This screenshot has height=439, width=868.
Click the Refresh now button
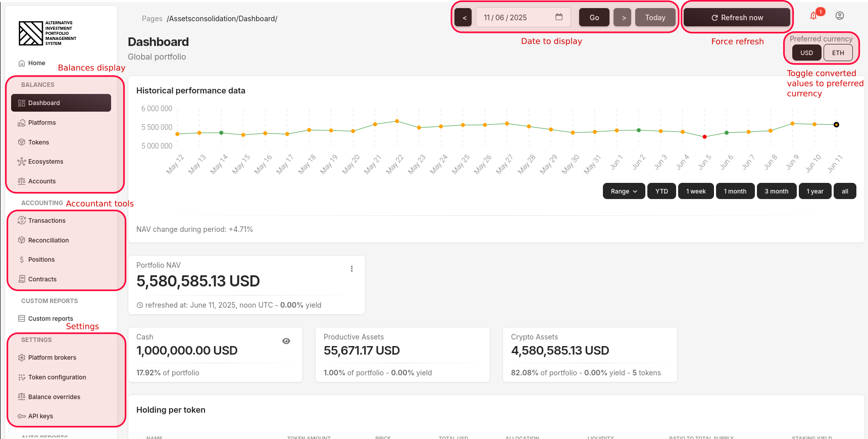(x=737, y=18)
